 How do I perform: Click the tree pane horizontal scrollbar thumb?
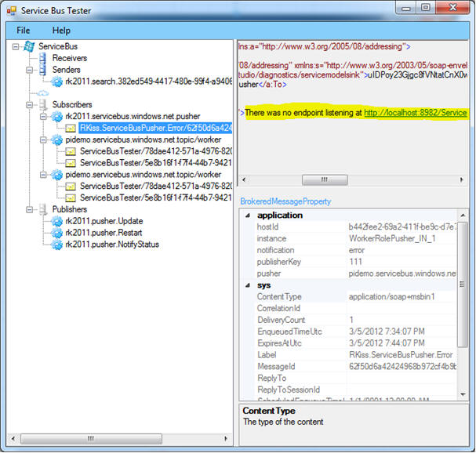click(x=91, y=438)
